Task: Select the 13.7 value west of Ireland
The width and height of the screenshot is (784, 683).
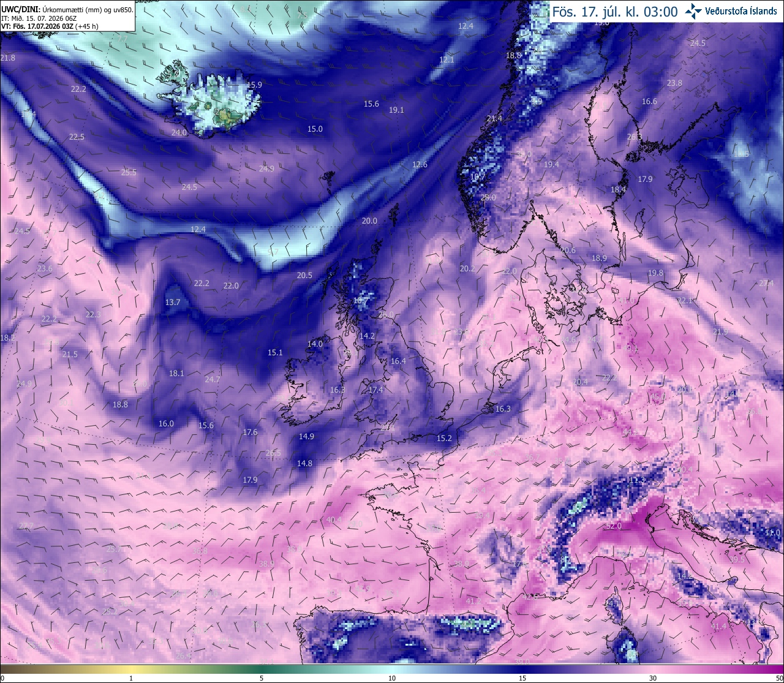Action: 173,302
